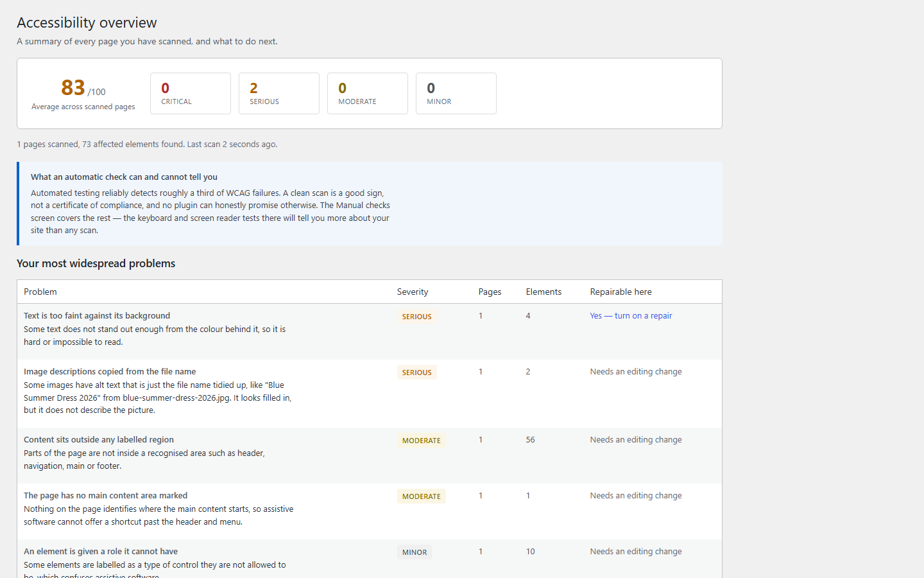Click elements count 56
The height and width of the screenshot is (578, 924).
tap(530, 440)
